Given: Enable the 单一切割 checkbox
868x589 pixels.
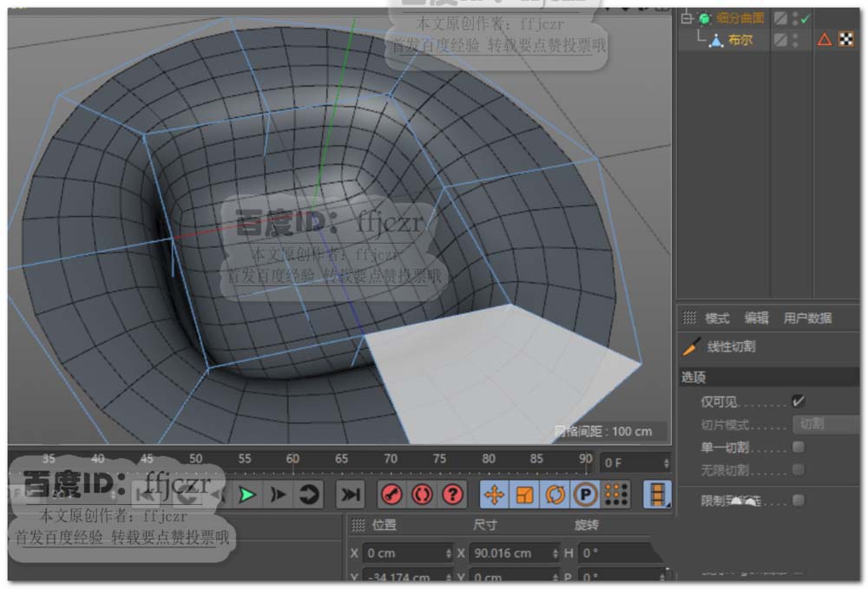Looking at the screenshot, I should click(798, 448).
